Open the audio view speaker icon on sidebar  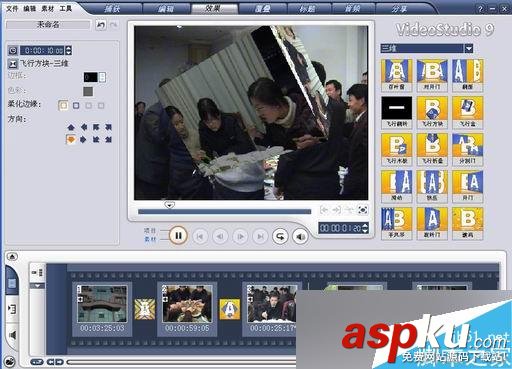12,335
